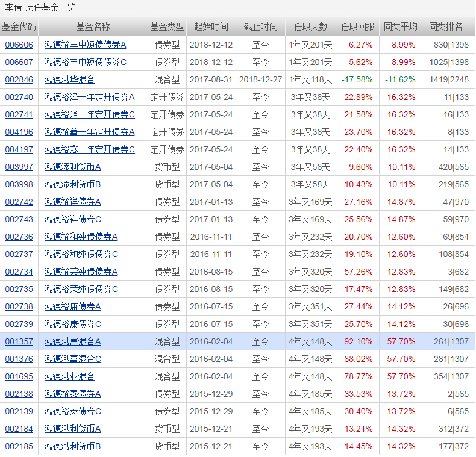Image resolution: width=476 pixels, height=457 pixels.
Task: Open 泓德添利货币B fund link
Action: (72, 184)
